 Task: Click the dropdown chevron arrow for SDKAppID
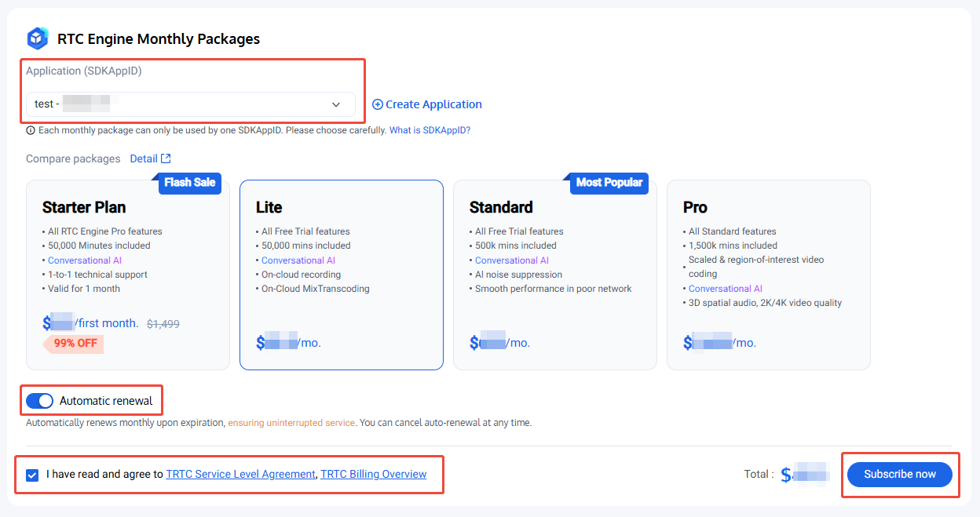[336, 104]
